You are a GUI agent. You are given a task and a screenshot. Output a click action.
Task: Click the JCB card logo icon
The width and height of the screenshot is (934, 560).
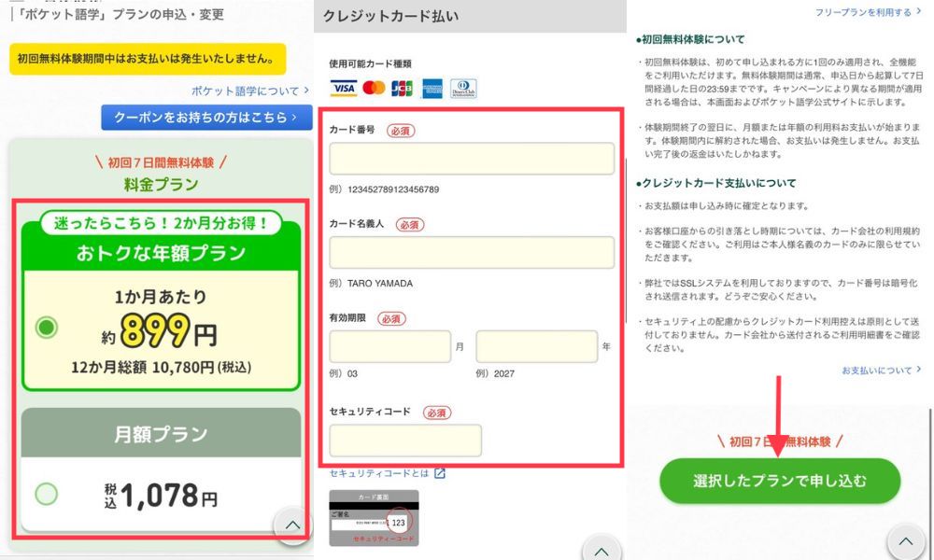pyautogui.click(x=403, y=89)
